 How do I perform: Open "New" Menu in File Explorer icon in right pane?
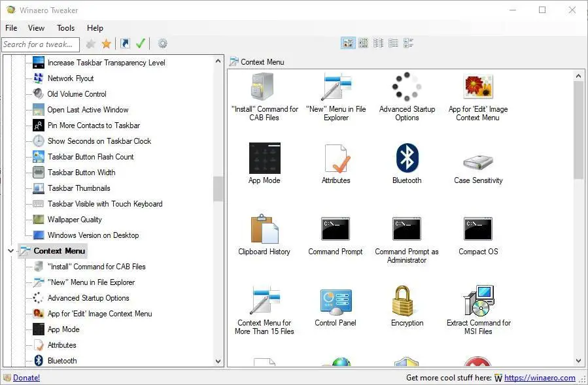click(x=336, y=87)
